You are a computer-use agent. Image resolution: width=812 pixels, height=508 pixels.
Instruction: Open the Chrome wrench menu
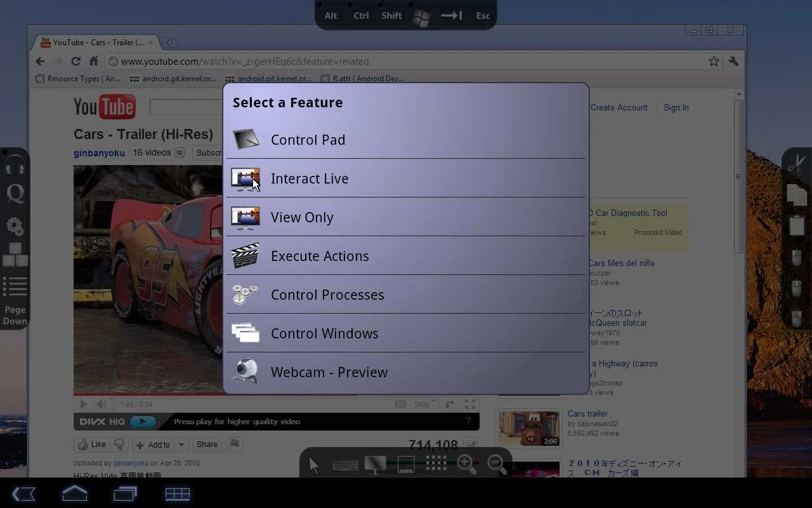click(x=733, y=61)
